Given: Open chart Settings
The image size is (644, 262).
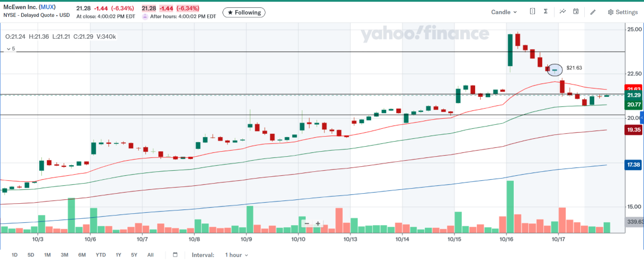Looking at the screenshot, I should (x=623, y=12).
